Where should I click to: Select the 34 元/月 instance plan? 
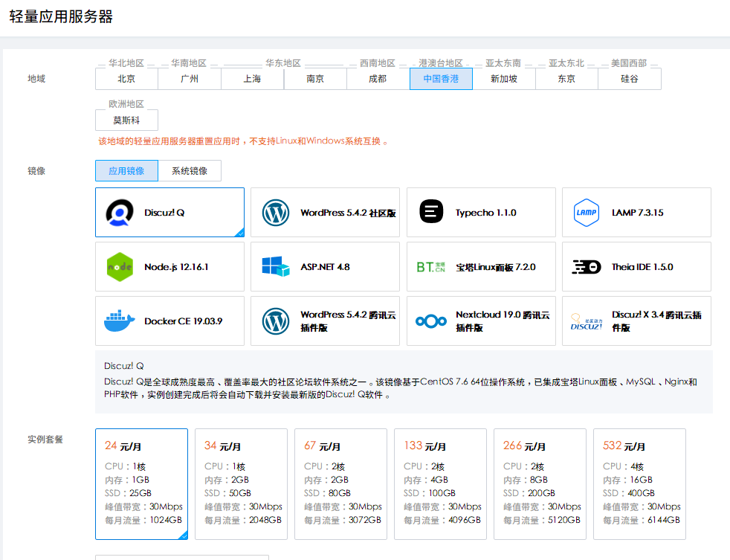[241, 484]
